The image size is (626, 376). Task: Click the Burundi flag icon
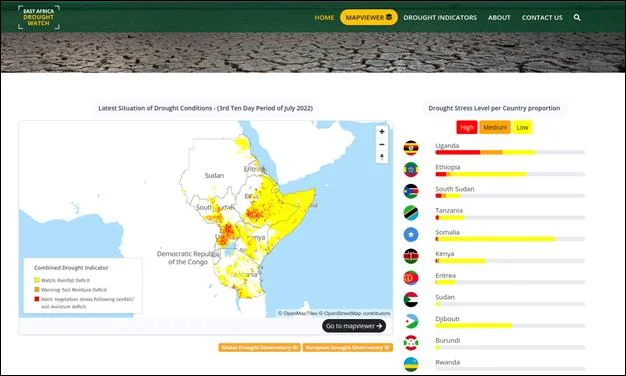411,343
